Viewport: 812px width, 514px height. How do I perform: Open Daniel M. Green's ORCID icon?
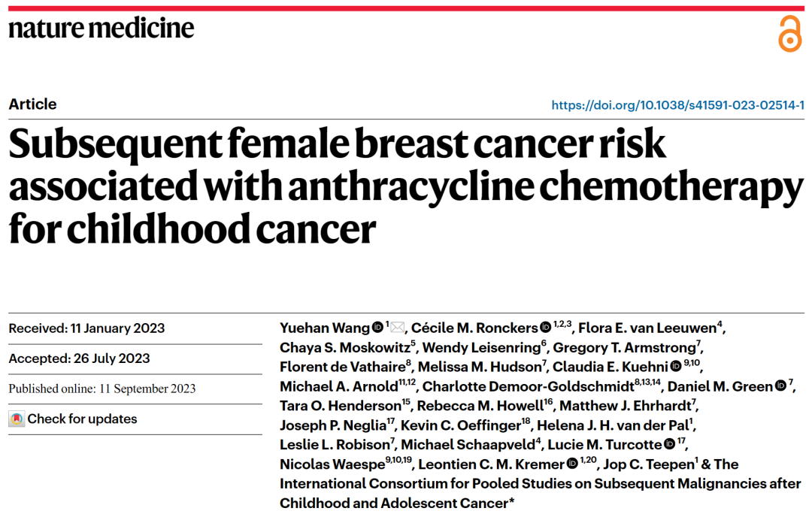[x=780, y=385]
